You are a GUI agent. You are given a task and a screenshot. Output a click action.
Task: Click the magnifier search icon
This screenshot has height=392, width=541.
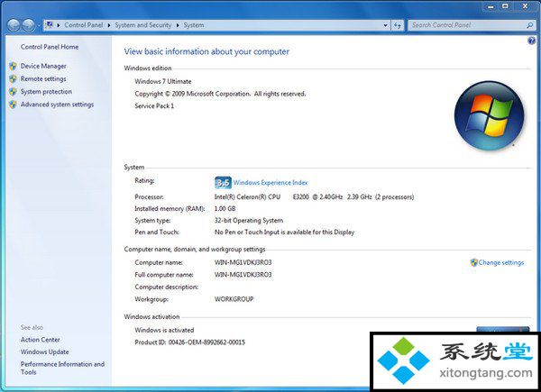click(x=530, y=25)
